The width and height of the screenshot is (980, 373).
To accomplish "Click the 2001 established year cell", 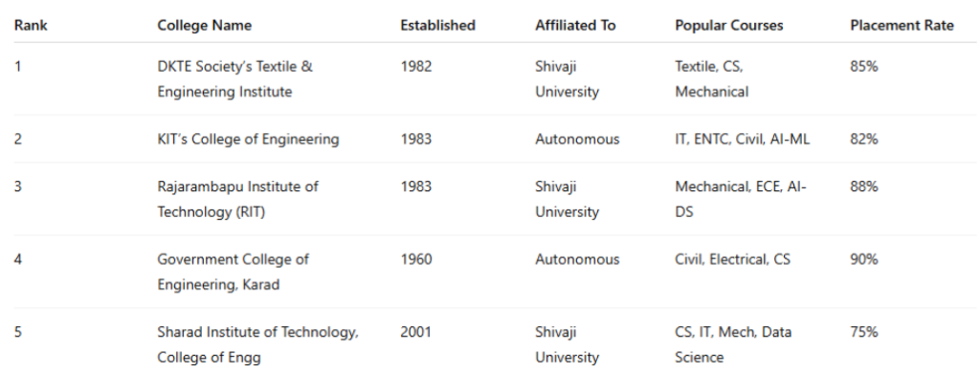I will click(415, 332).
